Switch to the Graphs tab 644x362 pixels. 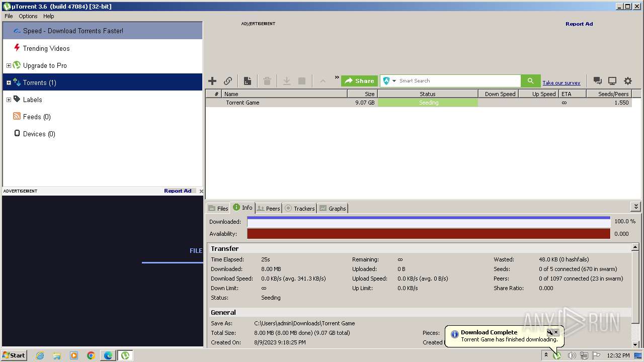point(333,208)
